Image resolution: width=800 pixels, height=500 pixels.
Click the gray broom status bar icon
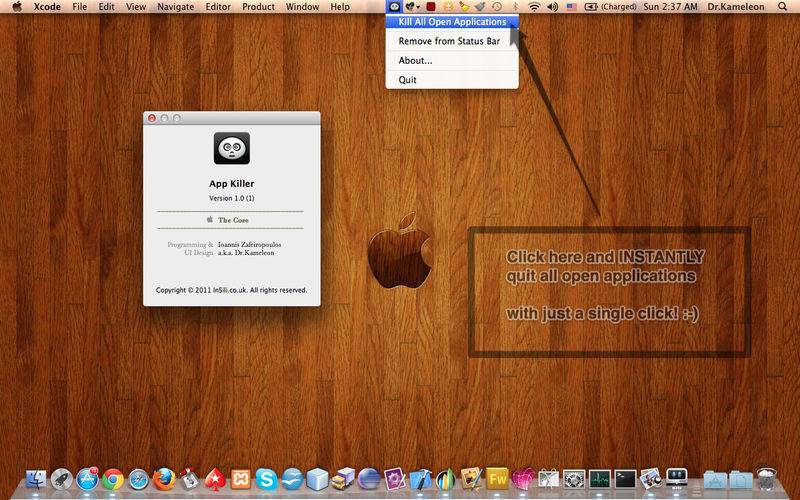pos(480,7)
